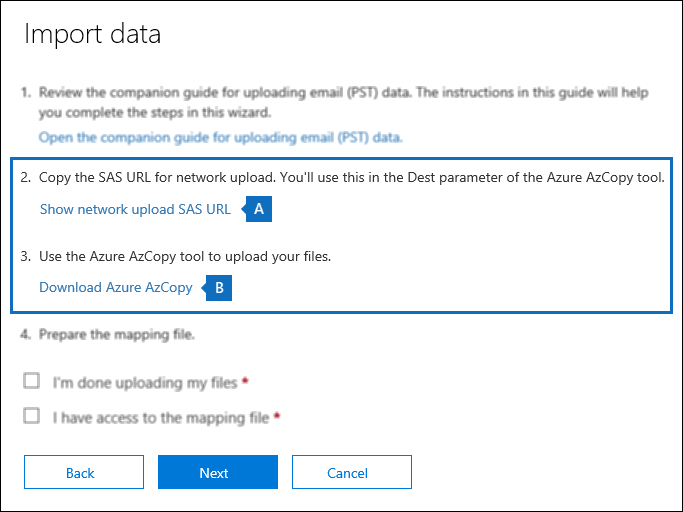Tick the mapping file access checkbox

coord(32,416)
